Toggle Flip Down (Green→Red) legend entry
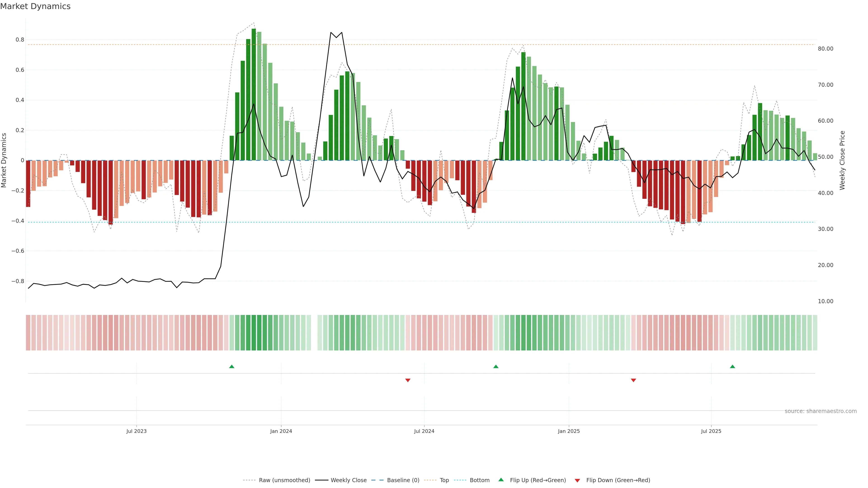868x488 pixels. pos(618,480)
